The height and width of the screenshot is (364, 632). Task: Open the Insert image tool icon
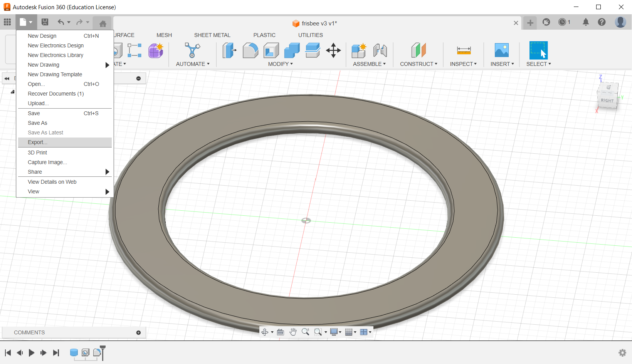coord(501,50)
